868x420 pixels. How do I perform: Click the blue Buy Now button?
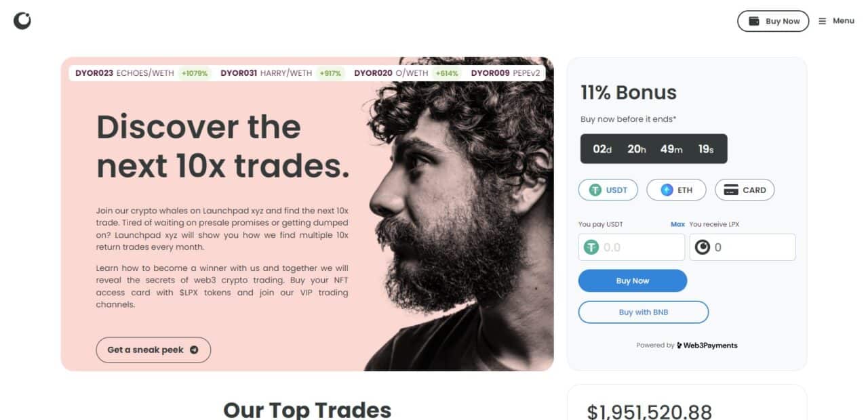[633, 281]
